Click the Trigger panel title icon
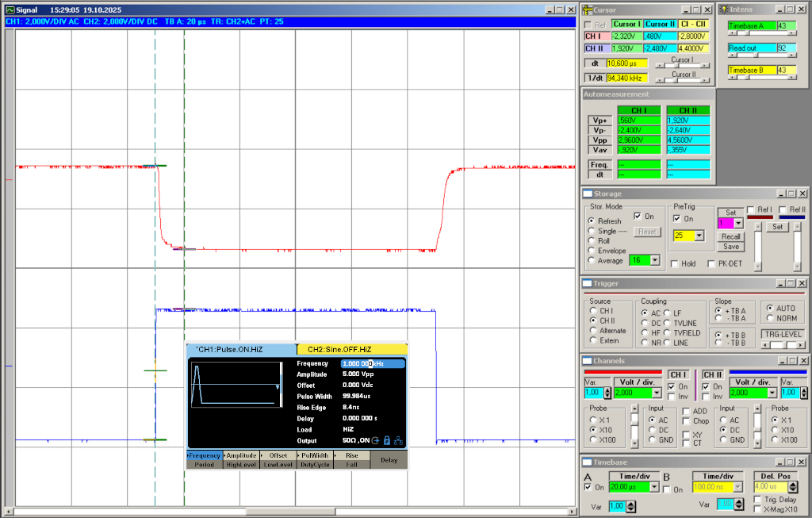 (x=588, y=283)
